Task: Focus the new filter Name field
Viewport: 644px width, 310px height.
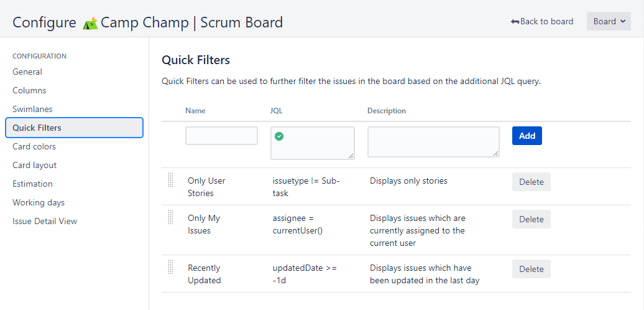Action: pos(221,136)
